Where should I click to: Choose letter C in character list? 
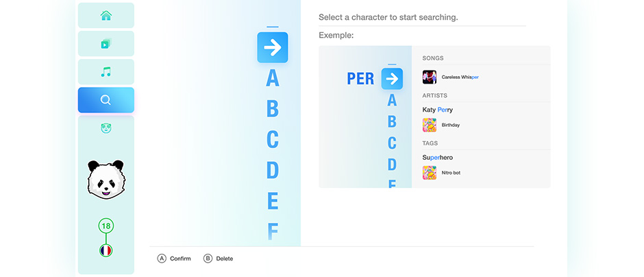pos(273,139)
